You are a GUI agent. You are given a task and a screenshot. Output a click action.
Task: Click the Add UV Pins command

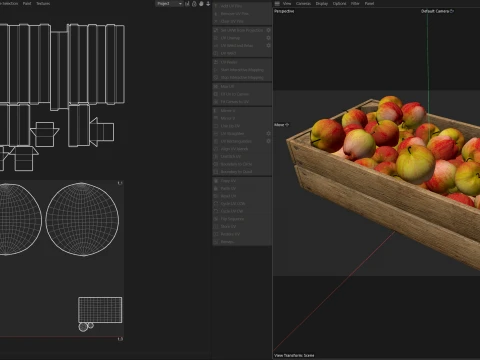point(242,6)
